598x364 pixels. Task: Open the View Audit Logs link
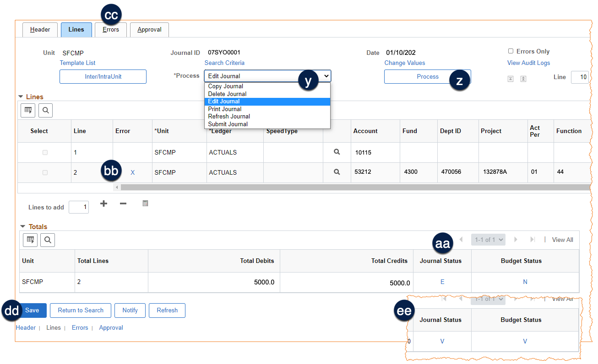(528, 63)
